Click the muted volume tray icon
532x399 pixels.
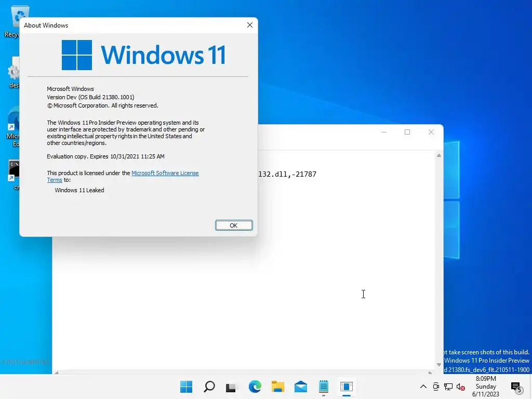click(460, 387)
